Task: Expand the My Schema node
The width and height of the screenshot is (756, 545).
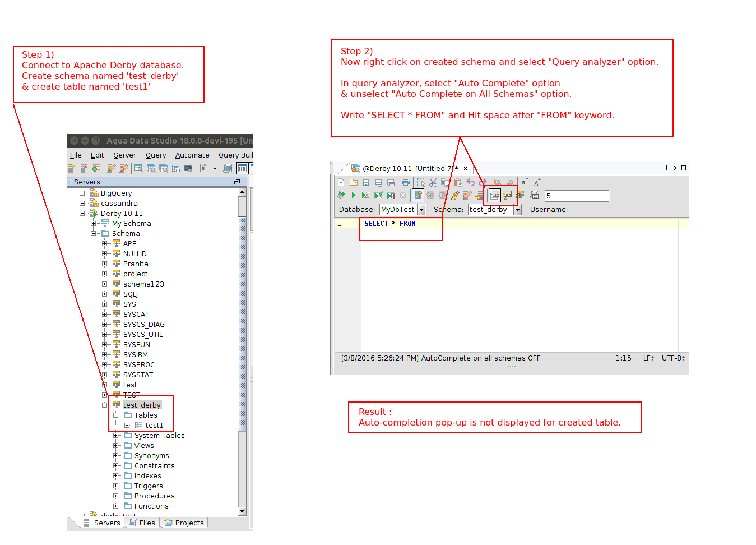Action: [x=94, y=223]
